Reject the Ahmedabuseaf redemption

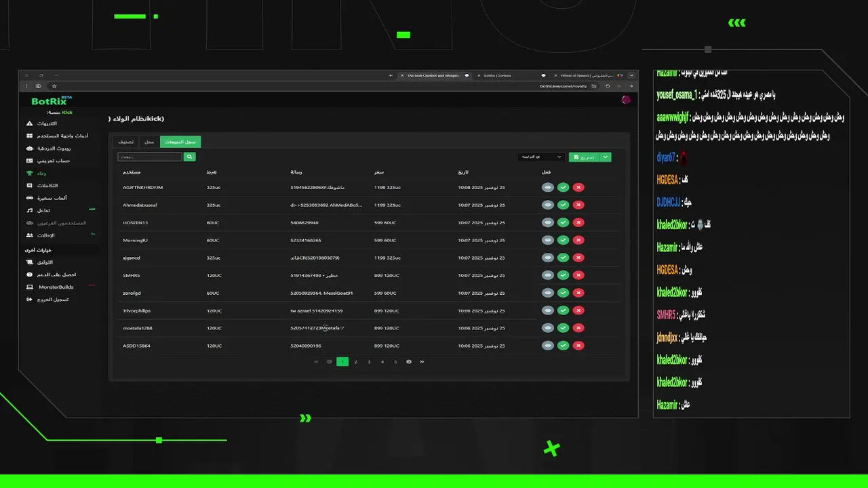pos(578,205)
